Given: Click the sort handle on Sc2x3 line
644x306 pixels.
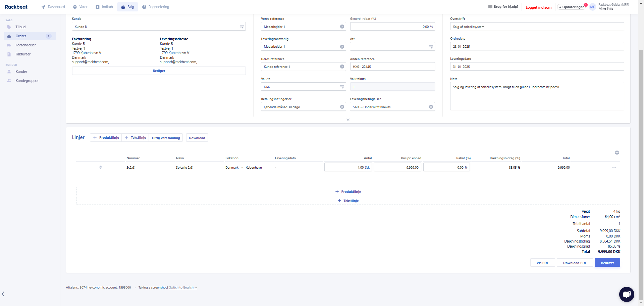Looking at the screenshot, I should point(101,167).
